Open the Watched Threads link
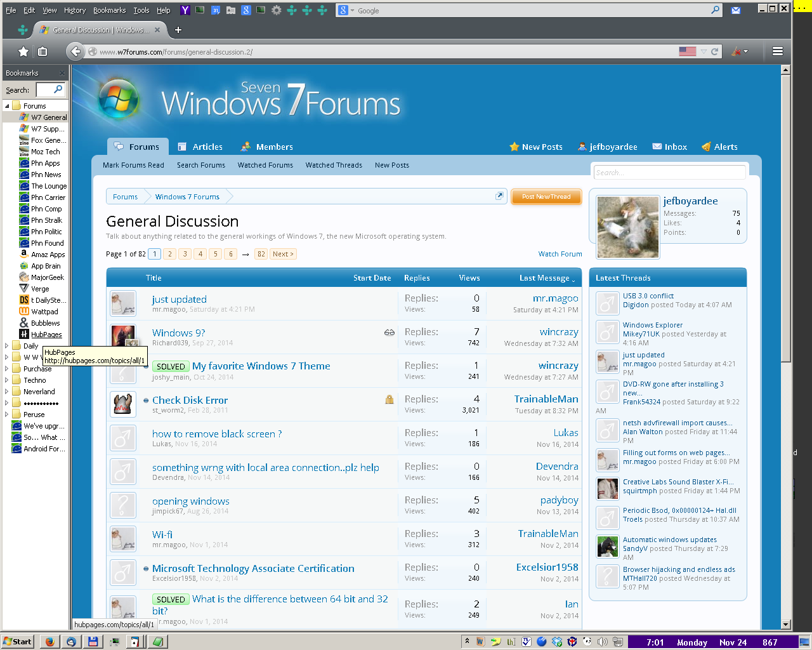 pos(334,165)
